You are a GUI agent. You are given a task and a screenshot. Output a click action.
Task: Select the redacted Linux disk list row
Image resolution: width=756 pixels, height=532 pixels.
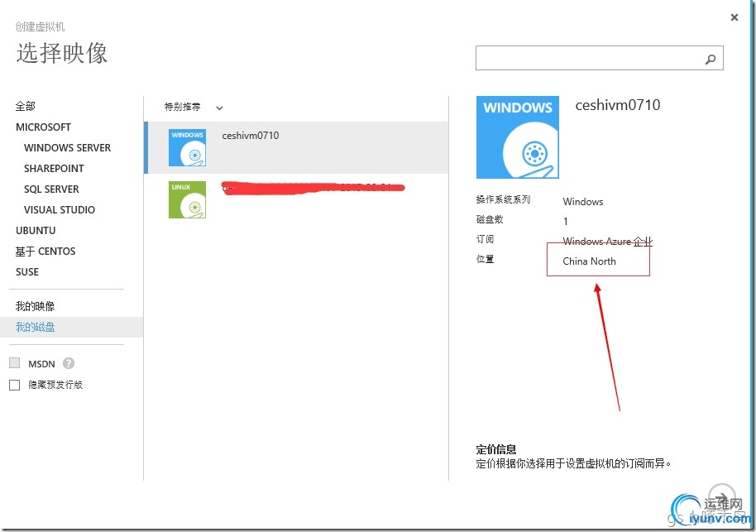298,199
